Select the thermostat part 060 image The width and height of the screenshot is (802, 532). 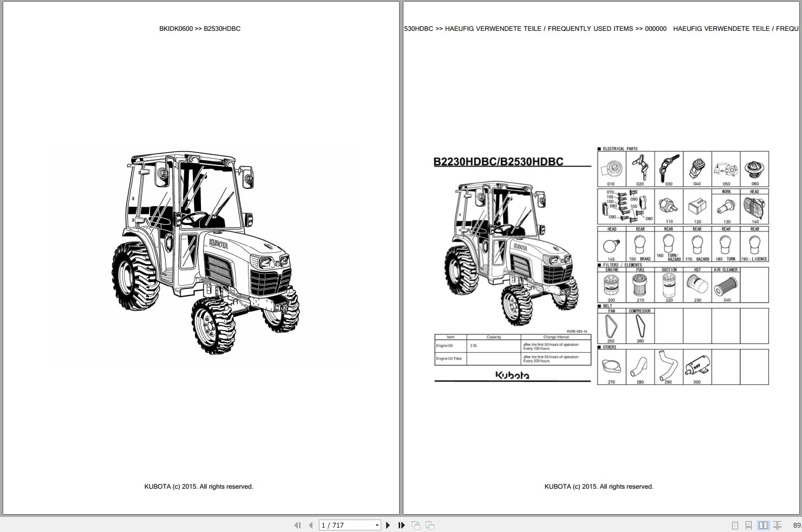[x=754, y=169]
